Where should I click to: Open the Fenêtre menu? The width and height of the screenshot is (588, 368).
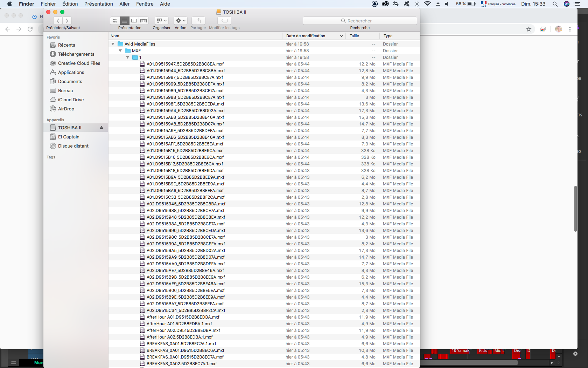[145, 4]
